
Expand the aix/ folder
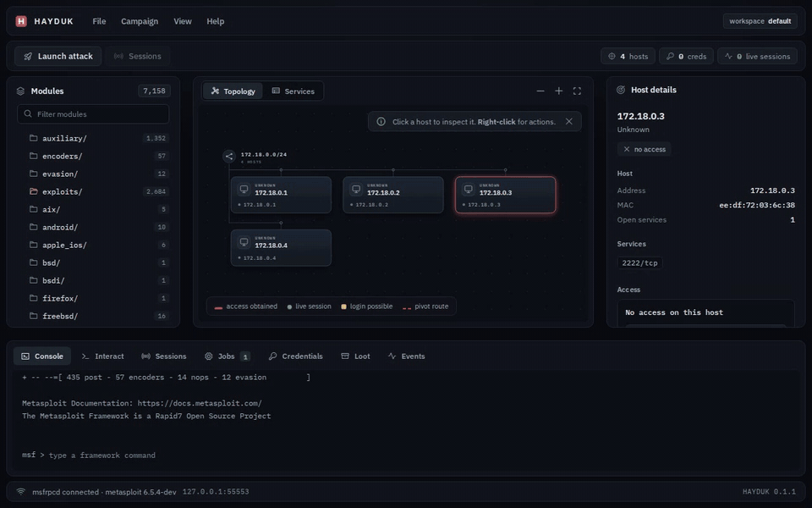(x=98, y=209)
